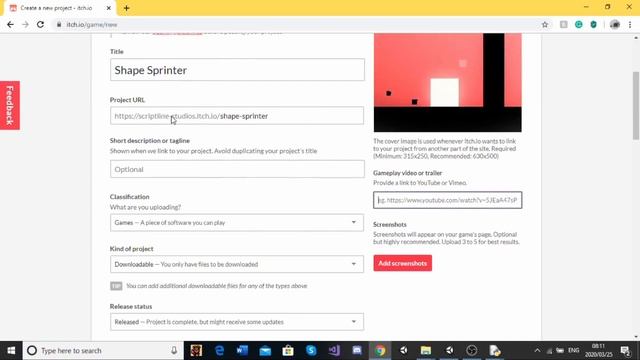Click the Project URL field

(x=237, y=116)
